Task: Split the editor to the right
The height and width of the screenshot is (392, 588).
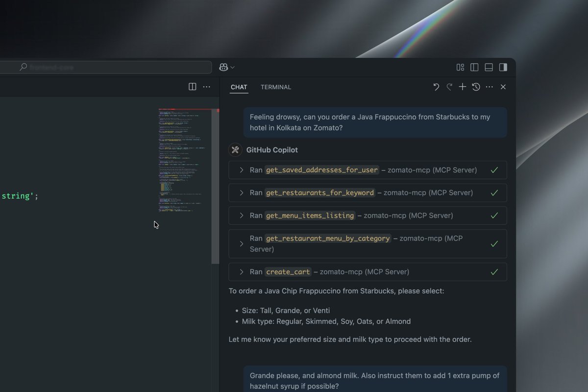Action: 193,87
